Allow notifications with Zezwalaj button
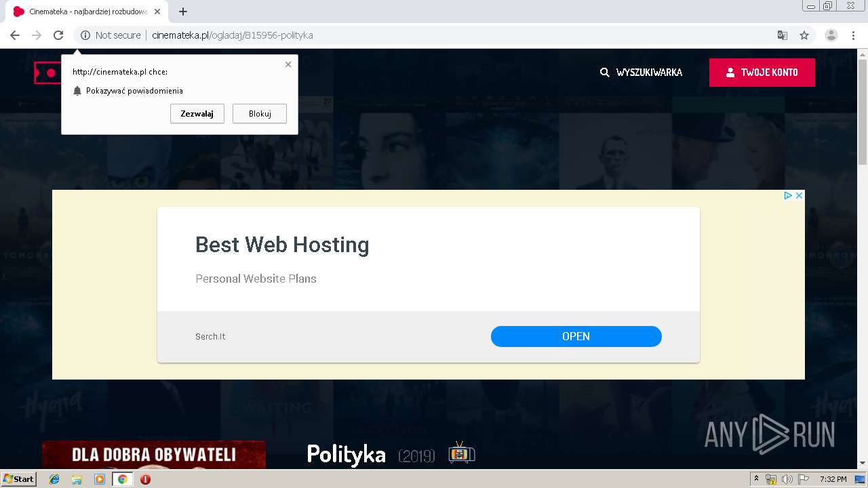Screen dimensions: 868x488 click(197, 114)
